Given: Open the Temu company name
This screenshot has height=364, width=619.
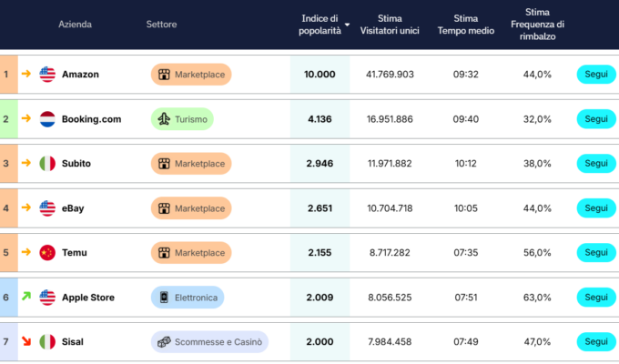Looking at the screenshot, I should (x=75, y=253).
